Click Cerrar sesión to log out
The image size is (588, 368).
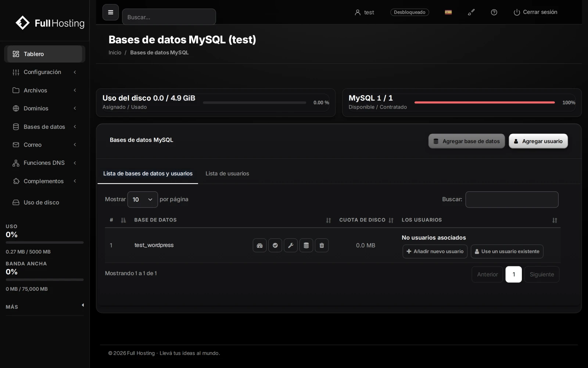[535, 12]
